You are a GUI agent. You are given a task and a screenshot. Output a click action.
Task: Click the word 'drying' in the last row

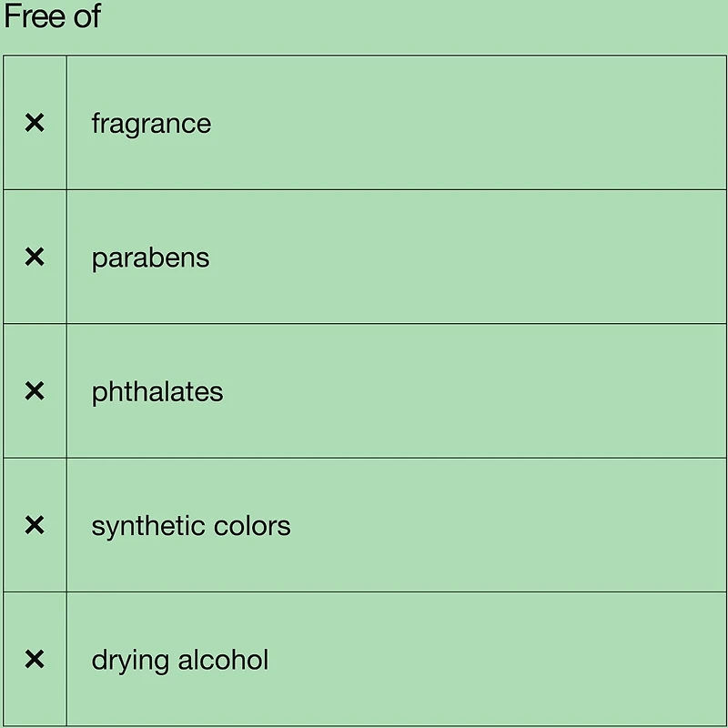127,660
